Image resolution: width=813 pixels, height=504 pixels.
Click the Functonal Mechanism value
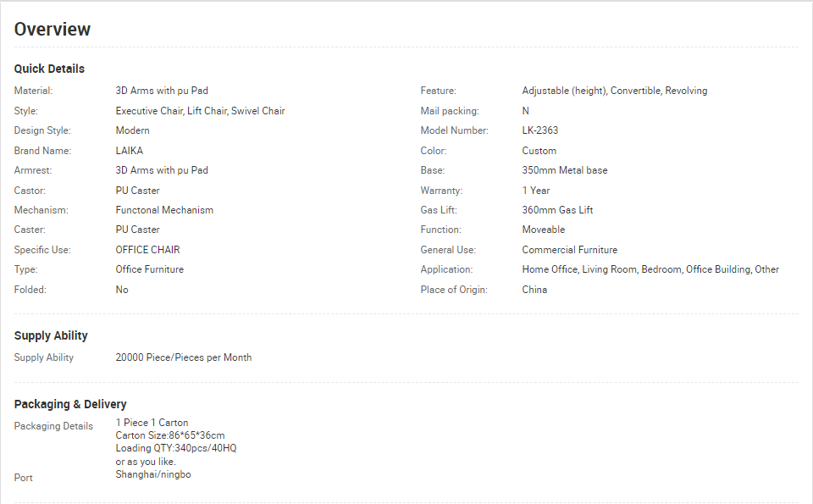pyautogui.click(x=164, y=210)
